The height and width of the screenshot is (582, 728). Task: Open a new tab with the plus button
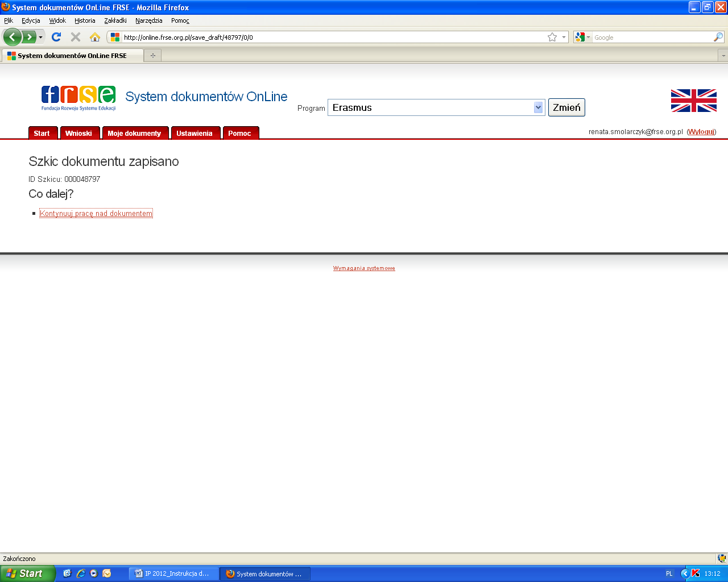152,55
